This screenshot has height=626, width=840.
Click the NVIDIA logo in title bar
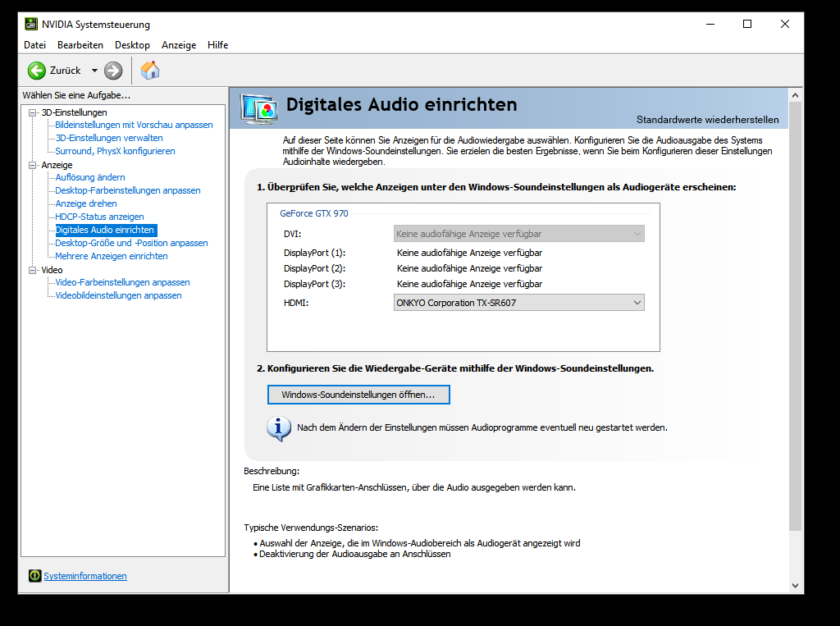[x=31, y=24]
